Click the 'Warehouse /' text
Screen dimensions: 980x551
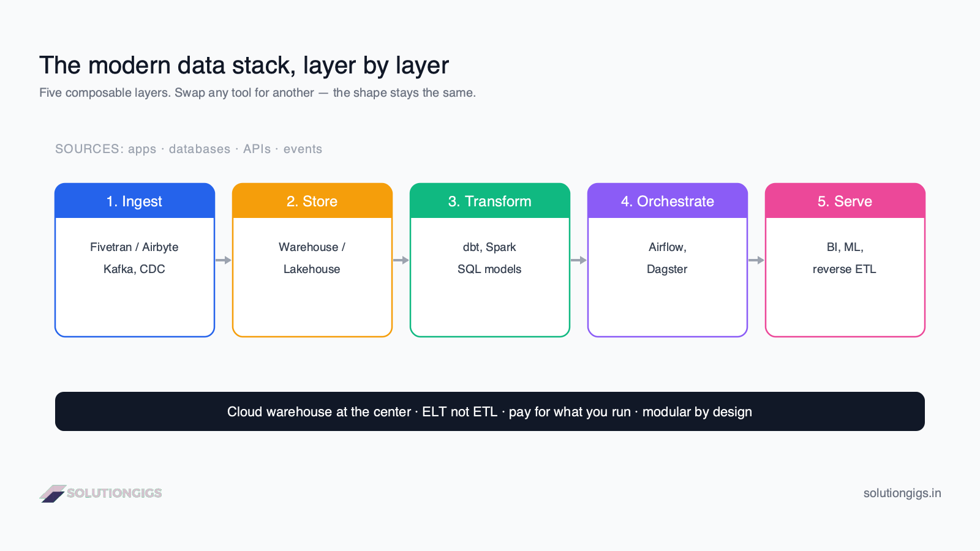[312, 247]
